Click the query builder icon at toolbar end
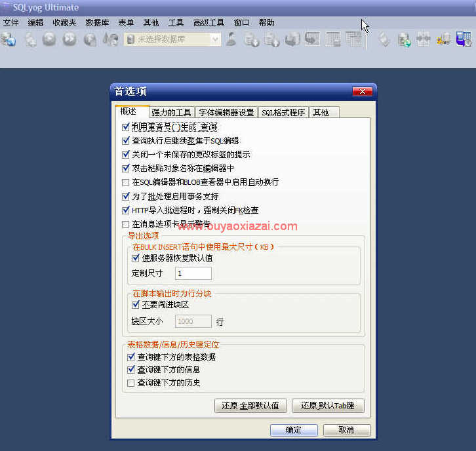The image size is (476, 451). click(464, 39)
